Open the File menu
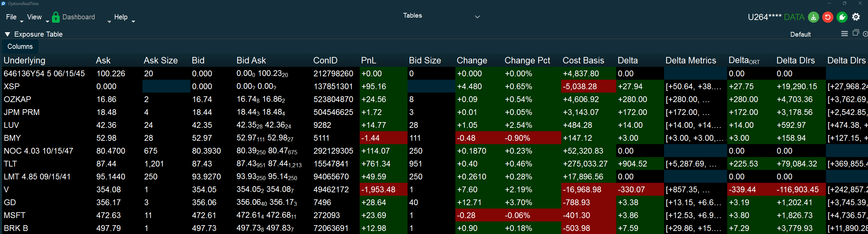 click(11, 17)
